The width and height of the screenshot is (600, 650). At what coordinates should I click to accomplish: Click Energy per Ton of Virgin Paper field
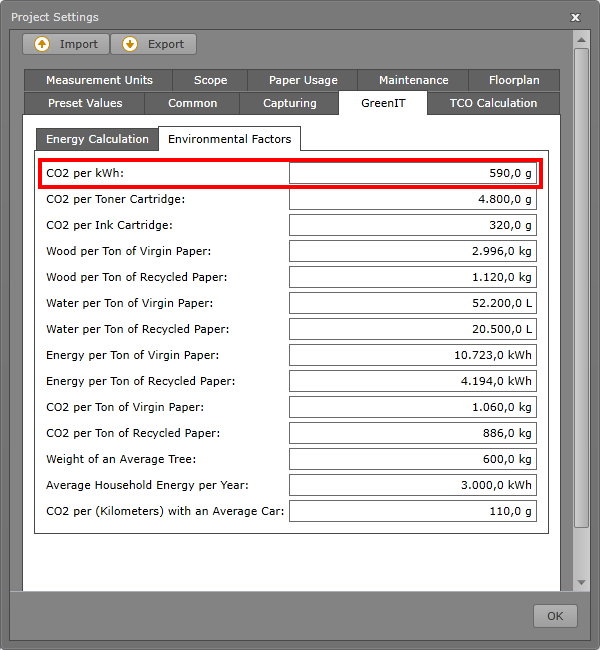pos(413,355)
